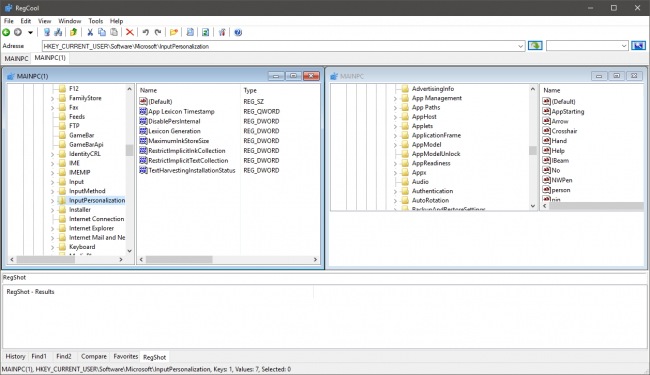Open the Window menu

[70, 21]
